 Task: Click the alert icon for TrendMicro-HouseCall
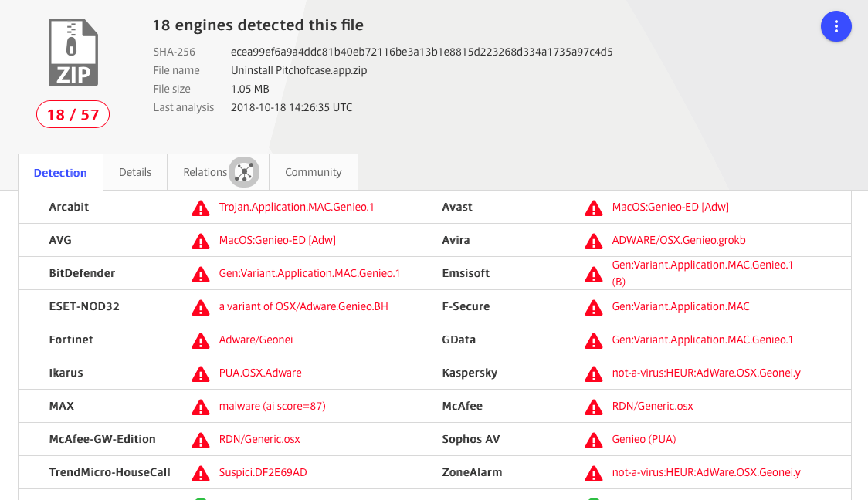pyautogui.click(x=201, y=473)
